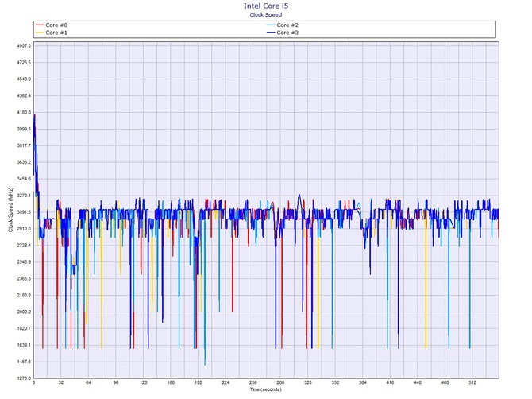The height and width of the screenshot is (399, 532).
Task: Click the 4907.0 y-axis value
Action: click(24, 46)
